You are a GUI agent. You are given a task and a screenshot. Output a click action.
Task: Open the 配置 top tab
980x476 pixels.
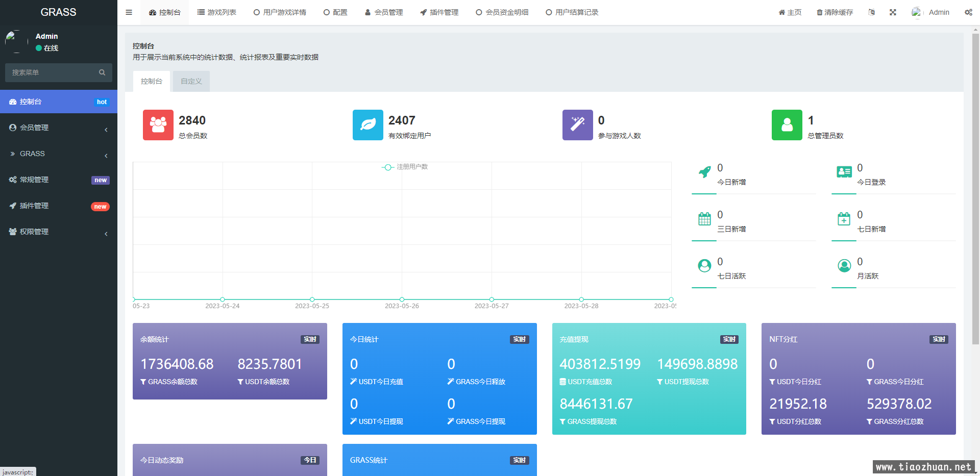335,12
